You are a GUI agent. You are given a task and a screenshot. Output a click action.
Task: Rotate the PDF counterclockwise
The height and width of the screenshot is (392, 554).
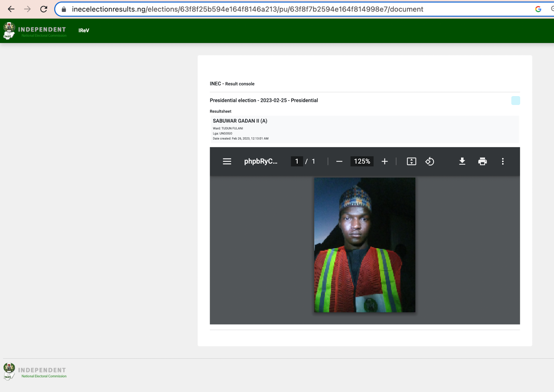tap(430, 161)
